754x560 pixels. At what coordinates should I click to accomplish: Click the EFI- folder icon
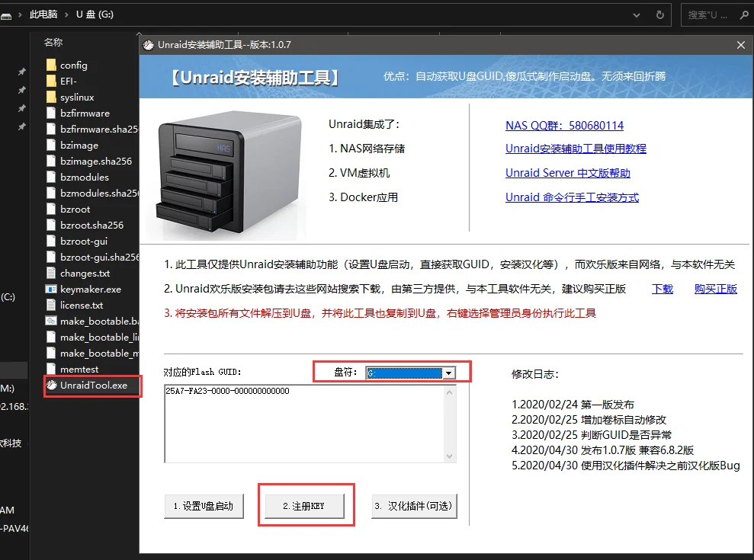[x=51, y=81]
